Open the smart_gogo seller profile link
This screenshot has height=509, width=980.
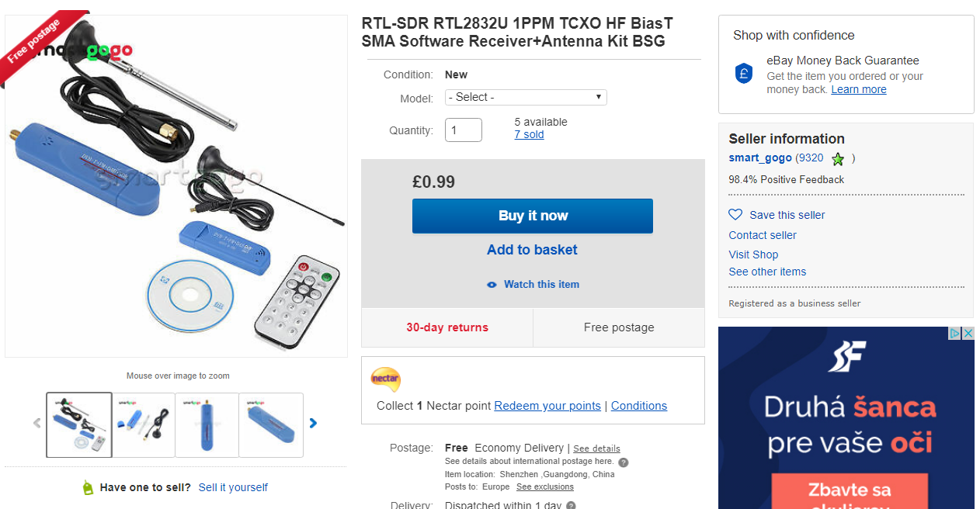pyautogui.click(x=759, y=158)
